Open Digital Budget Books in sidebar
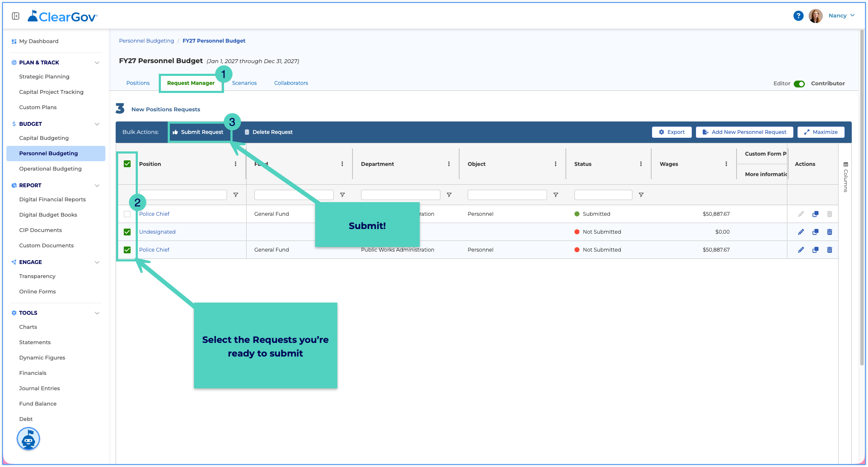 pyautogui.click(x=48, y=215)
